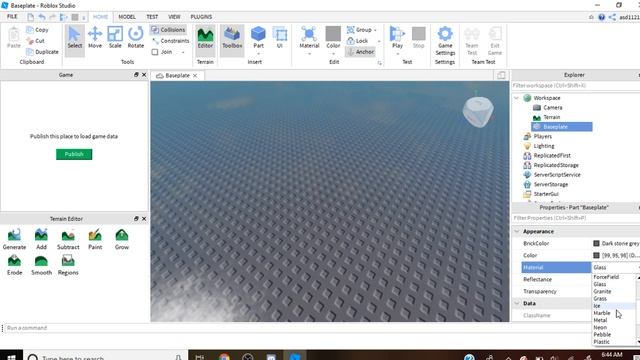Collapse the Data properties section
Image resolution: width=640 pixels, height=360 pixels.
click(517, 303)
